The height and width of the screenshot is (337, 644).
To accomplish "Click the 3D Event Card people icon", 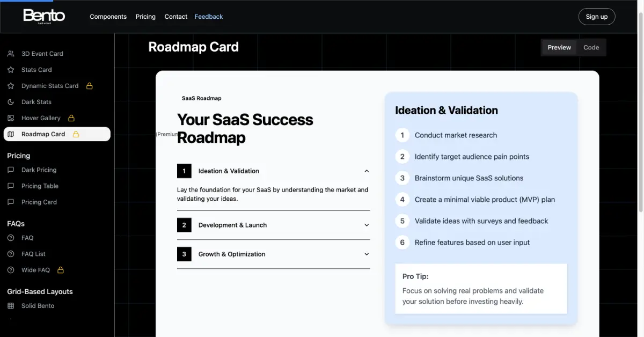I will (11, 54).
